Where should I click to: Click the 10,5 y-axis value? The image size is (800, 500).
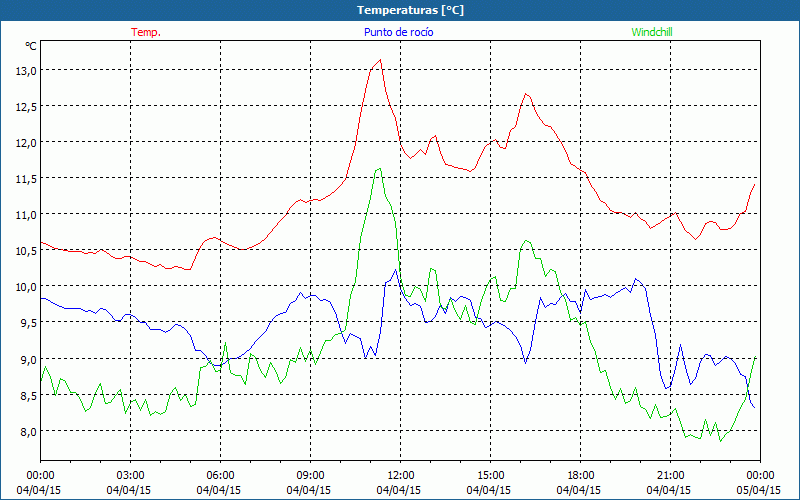[27, 251]
